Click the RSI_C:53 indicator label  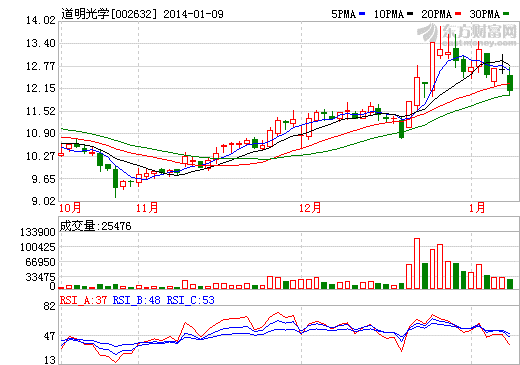point(191,300)
